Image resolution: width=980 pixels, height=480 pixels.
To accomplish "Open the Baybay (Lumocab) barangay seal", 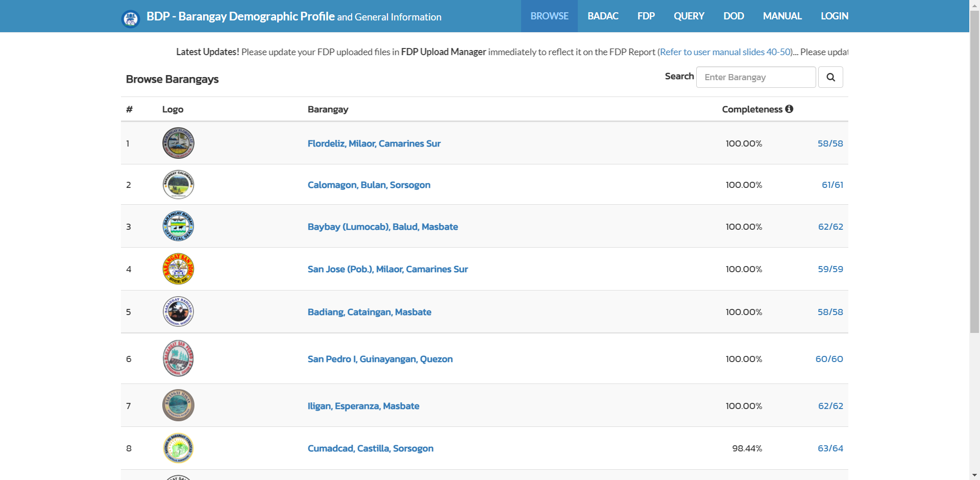I will click(x=178, y=226).
